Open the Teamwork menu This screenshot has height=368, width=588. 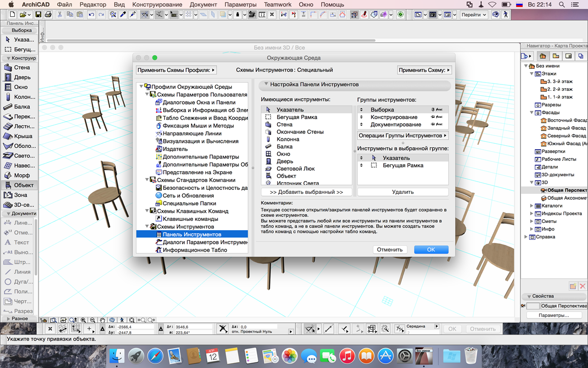click(x=277, y=4)
